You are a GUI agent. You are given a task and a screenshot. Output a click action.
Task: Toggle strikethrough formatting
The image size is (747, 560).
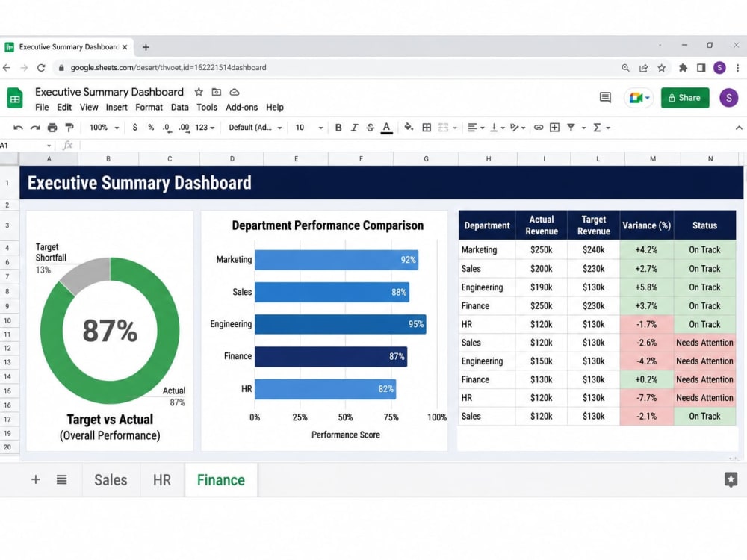click(371, 128)
